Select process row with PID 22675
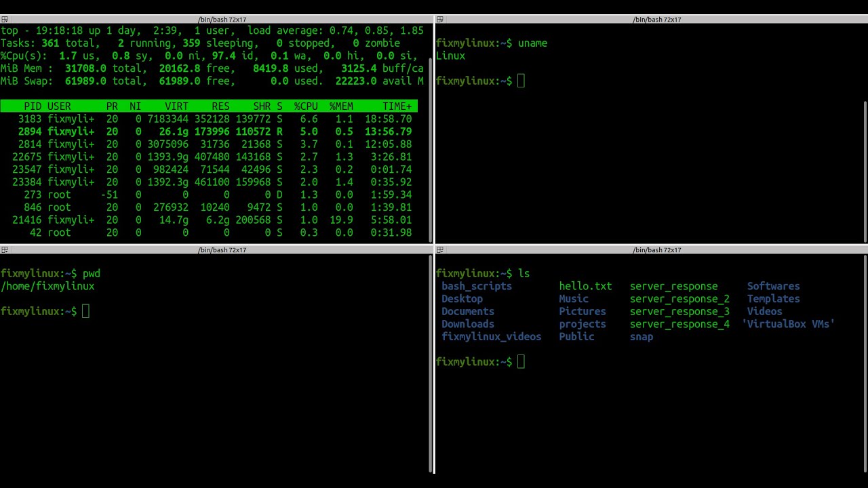Screen dimensions: 868x488 209,157
